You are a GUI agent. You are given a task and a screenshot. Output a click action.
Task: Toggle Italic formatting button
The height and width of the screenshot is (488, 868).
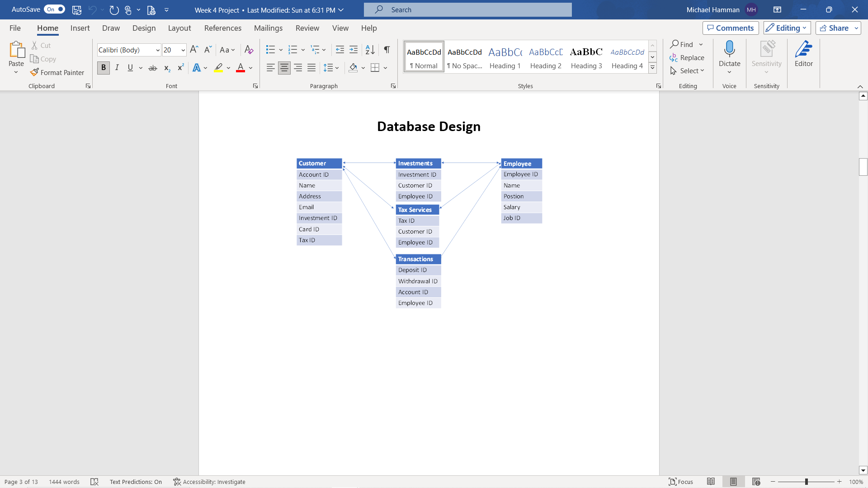coord(117,68)
